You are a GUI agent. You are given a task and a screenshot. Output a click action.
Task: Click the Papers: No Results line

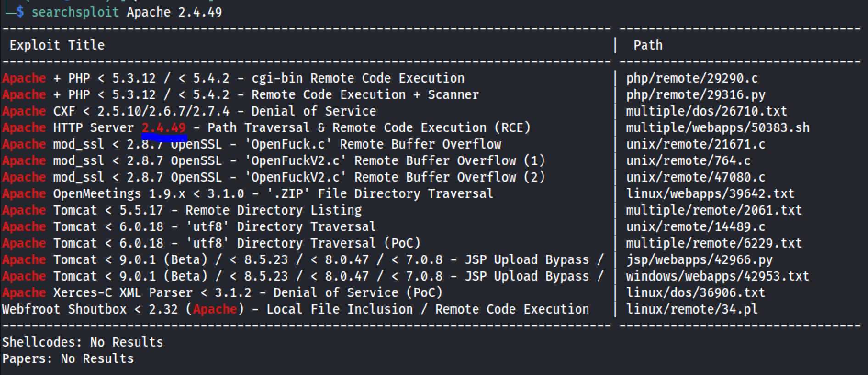point(68,358)
